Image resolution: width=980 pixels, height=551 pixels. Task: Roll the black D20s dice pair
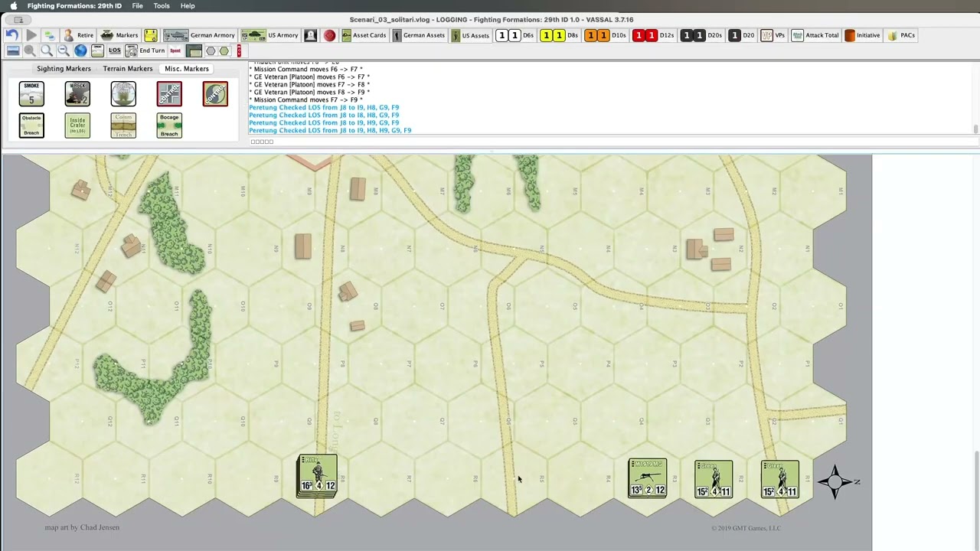(701, 35)
